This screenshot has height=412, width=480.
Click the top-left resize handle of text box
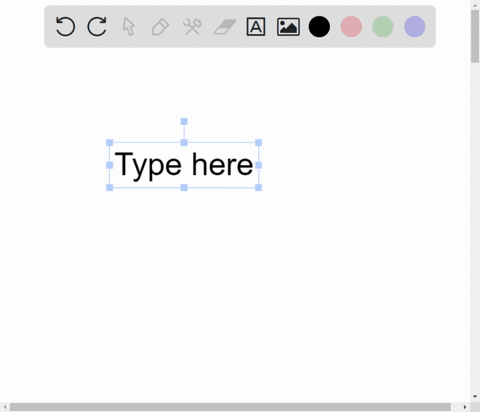109,143
